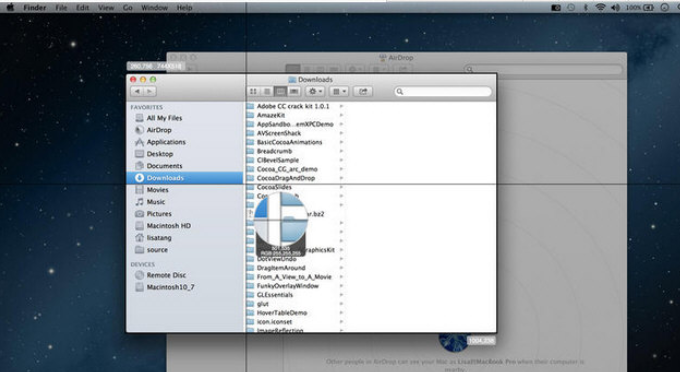
Task: Select Adobe CC crack kit 1.0.1 folder
Action: 293,106
